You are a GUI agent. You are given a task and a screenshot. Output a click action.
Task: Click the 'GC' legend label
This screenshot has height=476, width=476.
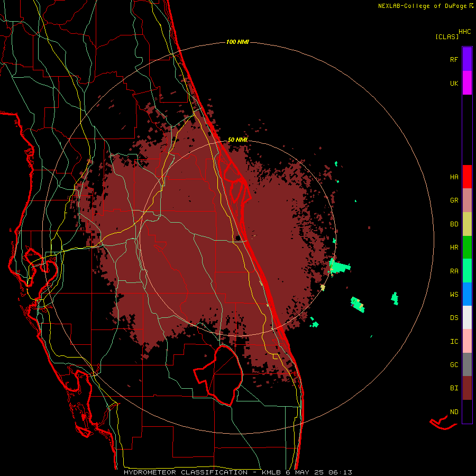pos(454,365)
